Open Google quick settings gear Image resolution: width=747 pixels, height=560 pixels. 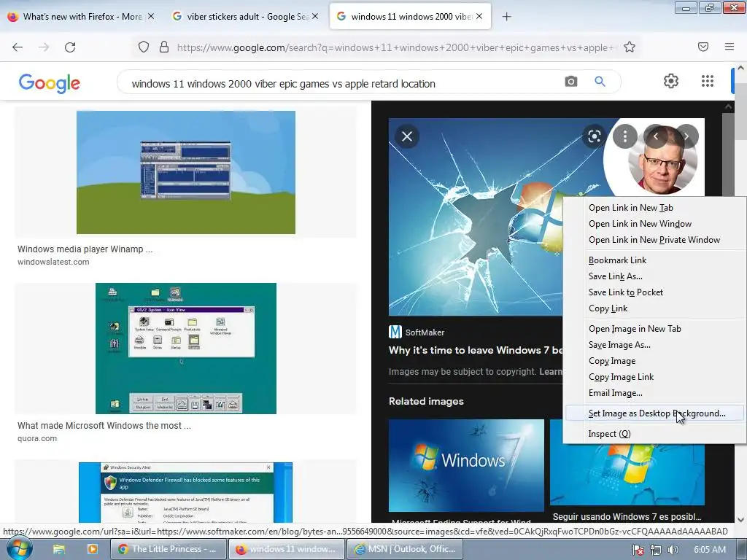click(671, 81)
